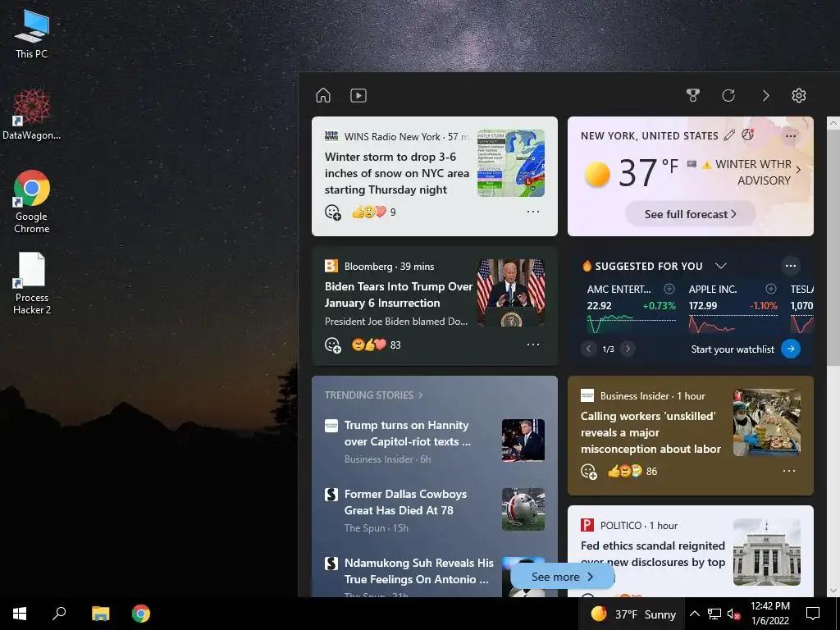Click the winter storm map thumbnail

(511, 163)
